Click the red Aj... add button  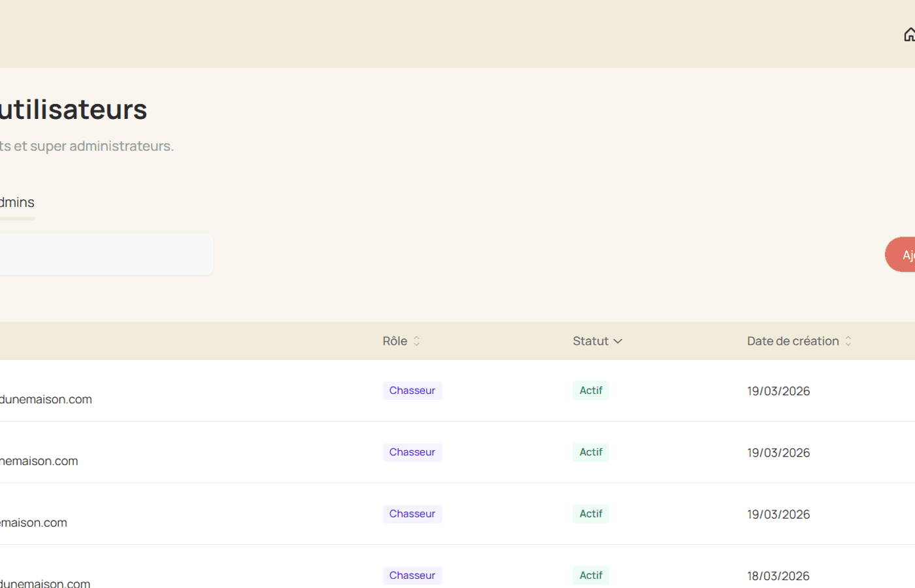tap(901, 255)
